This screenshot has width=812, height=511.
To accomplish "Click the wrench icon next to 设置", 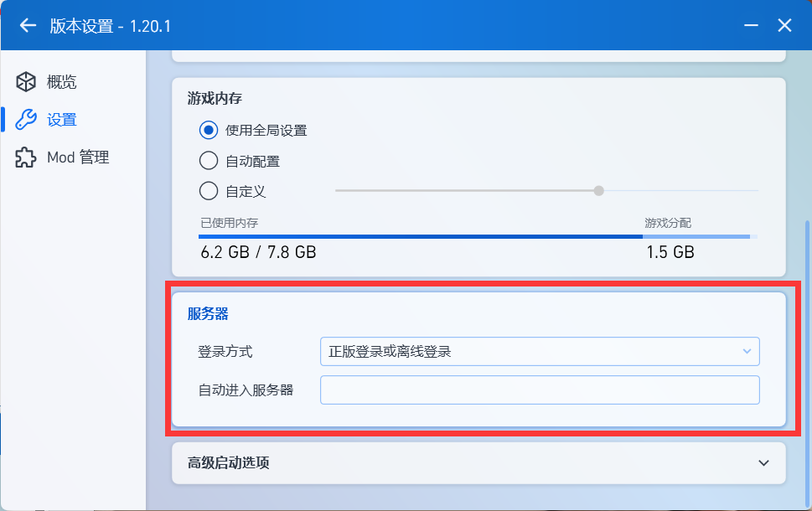I will point(26,120).
